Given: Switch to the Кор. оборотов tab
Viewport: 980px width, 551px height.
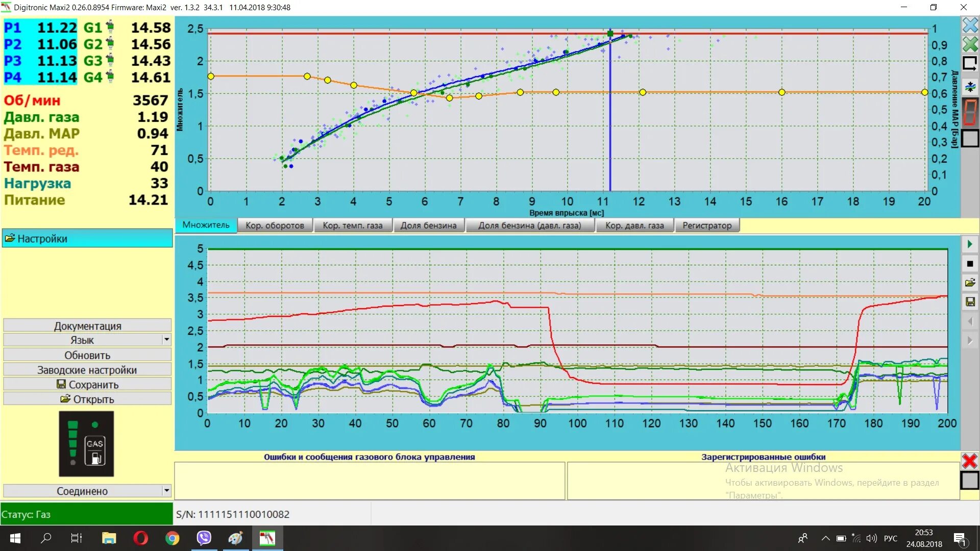Looking at the screenshot, I should pyautogui.click(x=275, y=226).
